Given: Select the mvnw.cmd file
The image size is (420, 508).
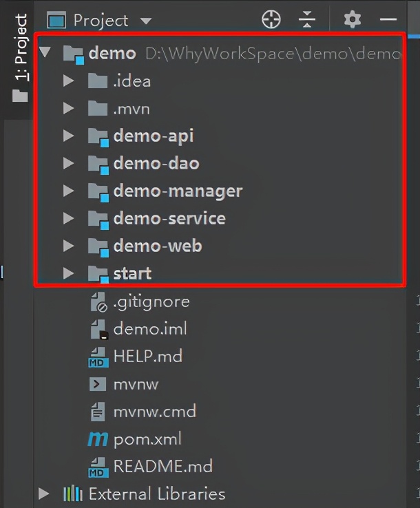Looking at the screenshot, I should coord(154,412).
